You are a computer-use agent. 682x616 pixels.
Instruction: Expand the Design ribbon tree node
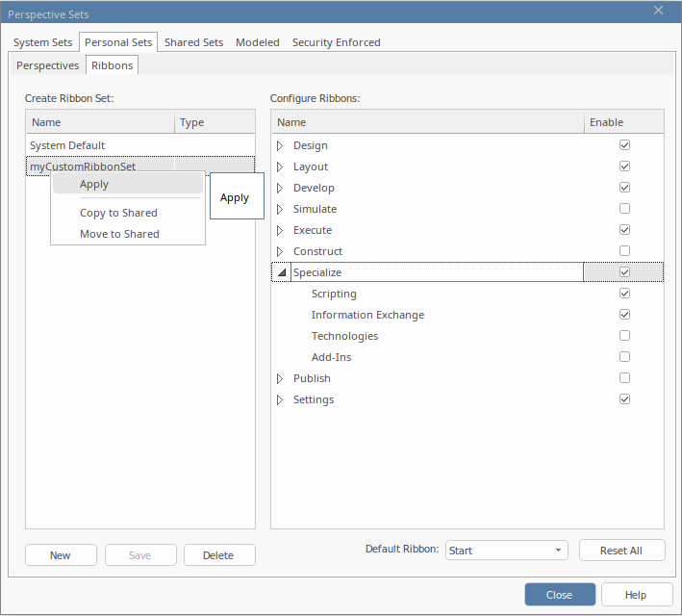pos(280,146)
